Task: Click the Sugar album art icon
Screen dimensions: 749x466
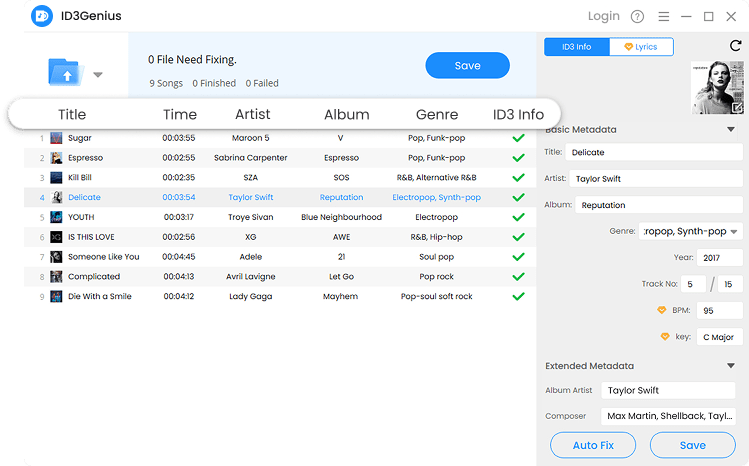Action: pyautogui.click(x=56, y=138)
